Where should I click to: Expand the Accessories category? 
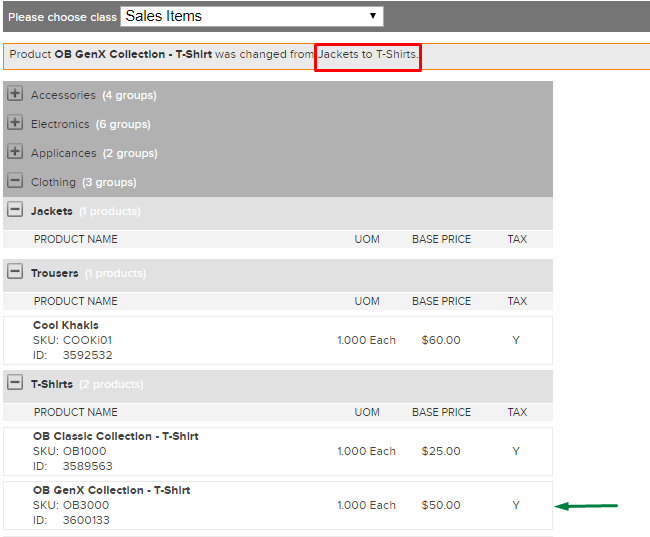(15, 94)
